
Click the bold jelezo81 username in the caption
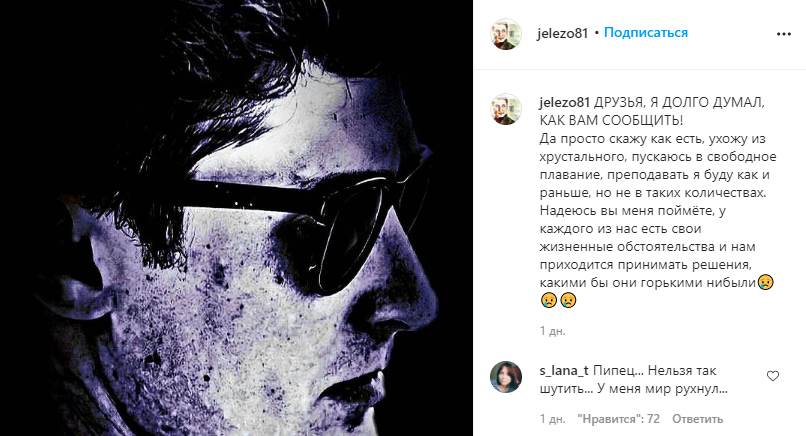pyautogui.click(x=565, y=103)
